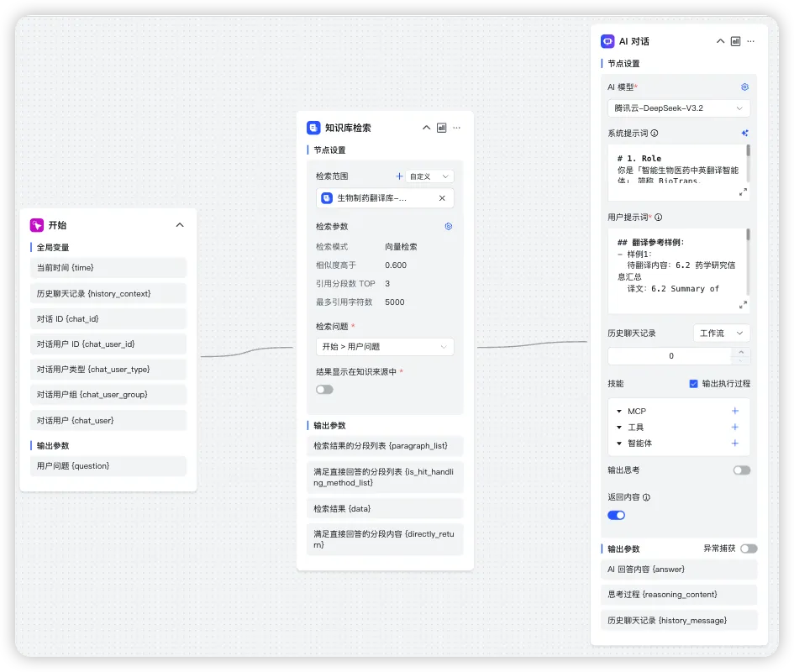Expand the MCP skills section

pos(618,412)
